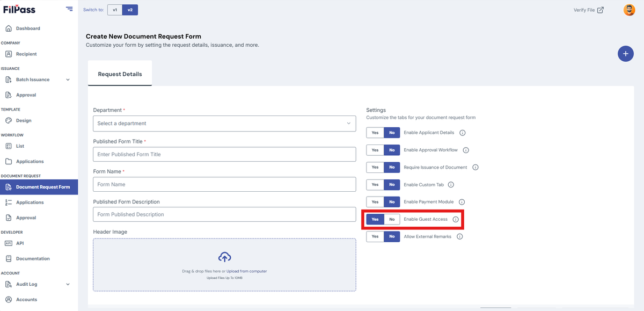Click the Document Request Approval icon
Screen dimensions: 644x311
pyautogui.click(x=9, y=218)
